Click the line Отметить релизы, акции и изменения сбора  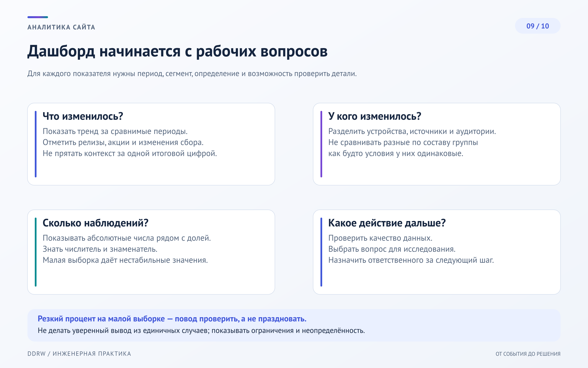point(123,143)
